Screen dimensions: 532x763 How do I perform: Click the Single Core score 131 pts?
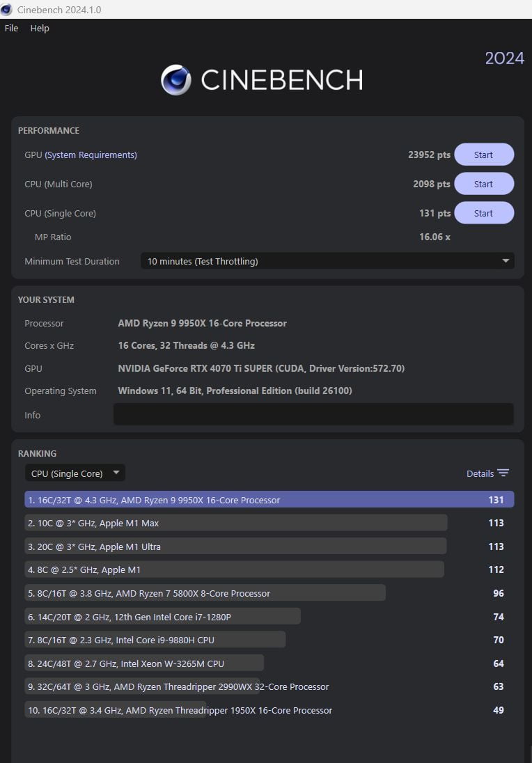(435, 213)
